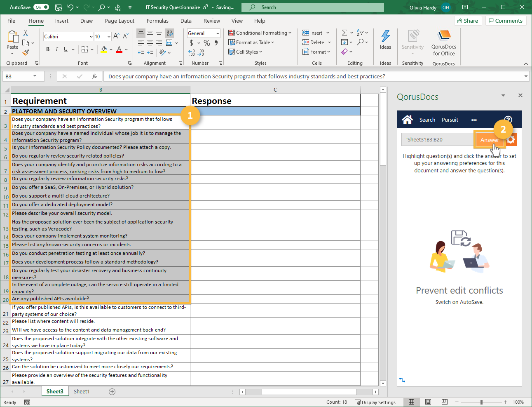
Task: Open the Format dropdown in Cells group
Action: click(x=316, y=52)
